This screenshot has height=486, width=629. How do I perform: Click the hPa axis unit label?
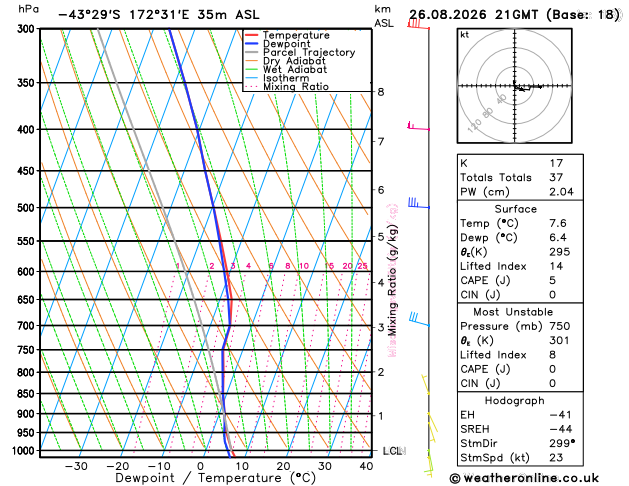coord(28,9)
